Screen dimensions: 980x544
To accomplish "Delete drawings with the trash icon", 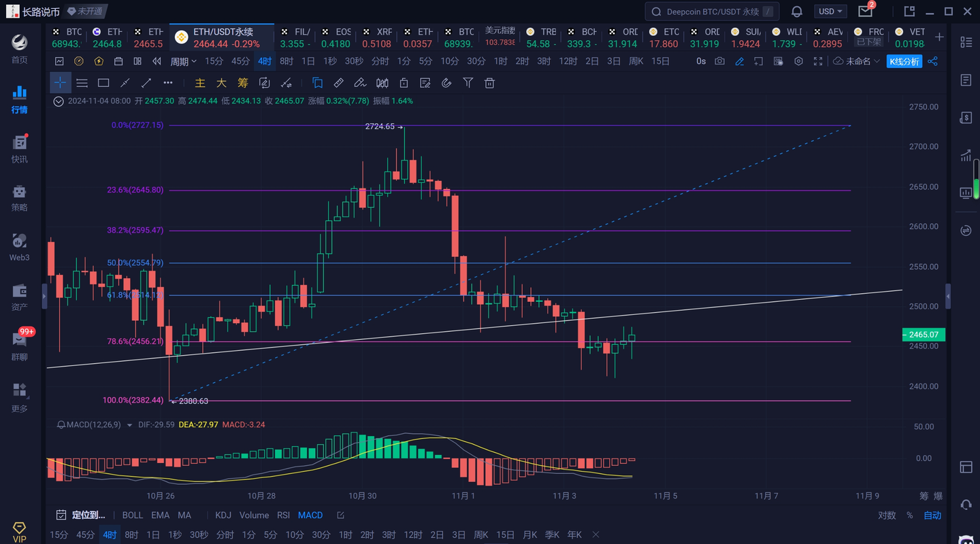I will tap(489, 83).
